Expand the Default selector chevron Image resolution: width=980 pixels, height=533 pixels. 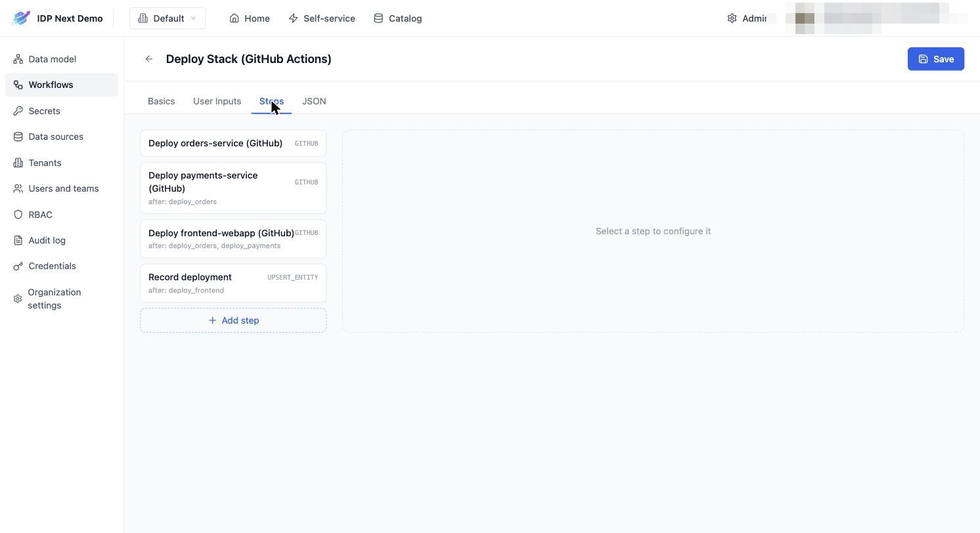click(193, 18)
